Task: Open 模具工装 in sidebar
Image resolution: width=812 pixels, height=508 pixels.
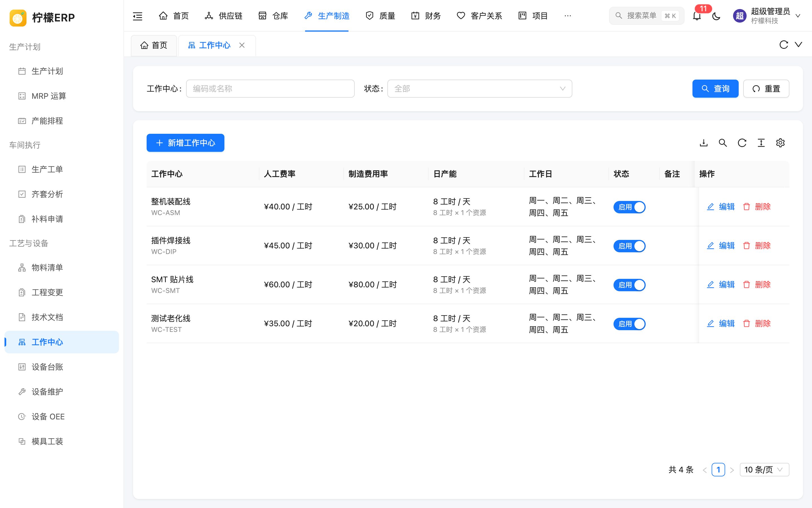Action: click(x=62, y=441)
